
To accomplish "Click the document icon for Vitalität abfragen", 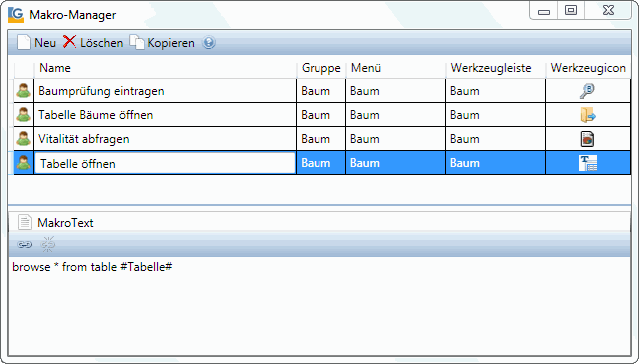I will point(587,139).
